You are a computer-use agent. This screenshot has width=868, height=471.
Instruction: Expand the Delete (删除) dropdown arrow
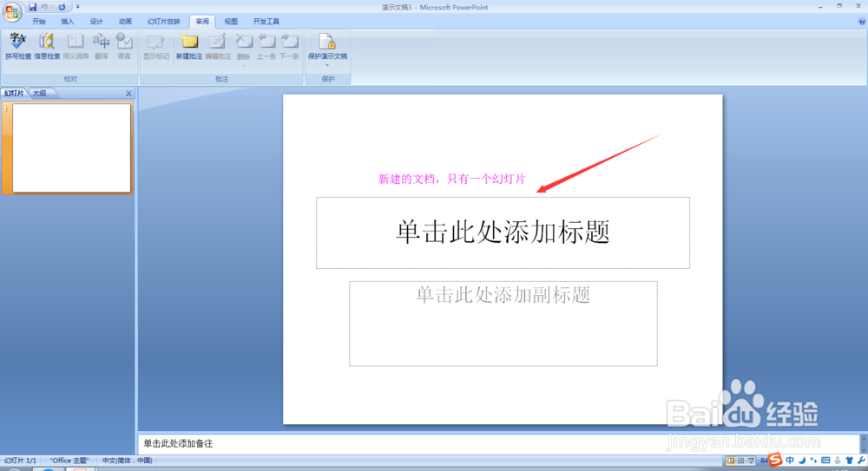tap(244, 66)
